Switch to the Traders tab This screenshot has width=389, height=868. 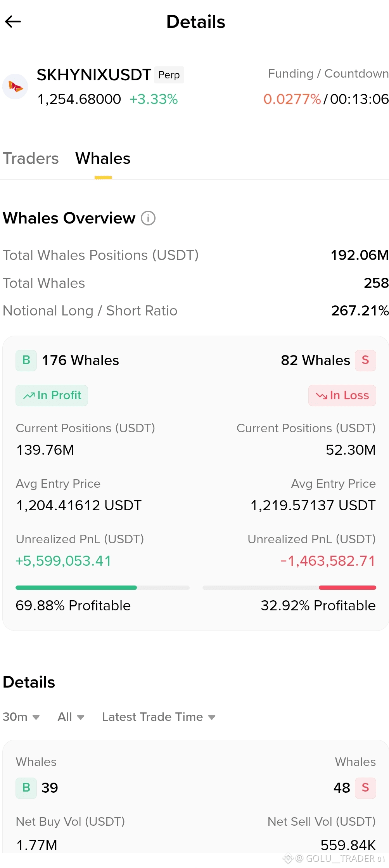coord(31,158)
